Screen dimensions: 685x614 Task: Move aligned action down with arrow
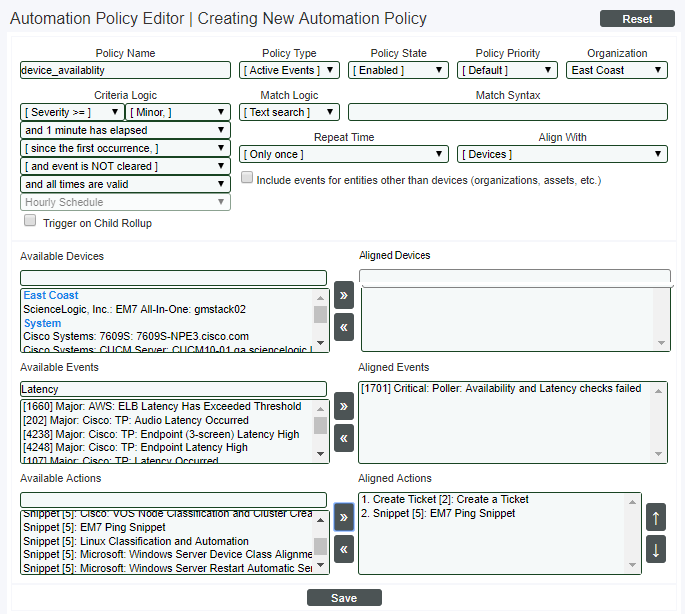pos(656,549)
